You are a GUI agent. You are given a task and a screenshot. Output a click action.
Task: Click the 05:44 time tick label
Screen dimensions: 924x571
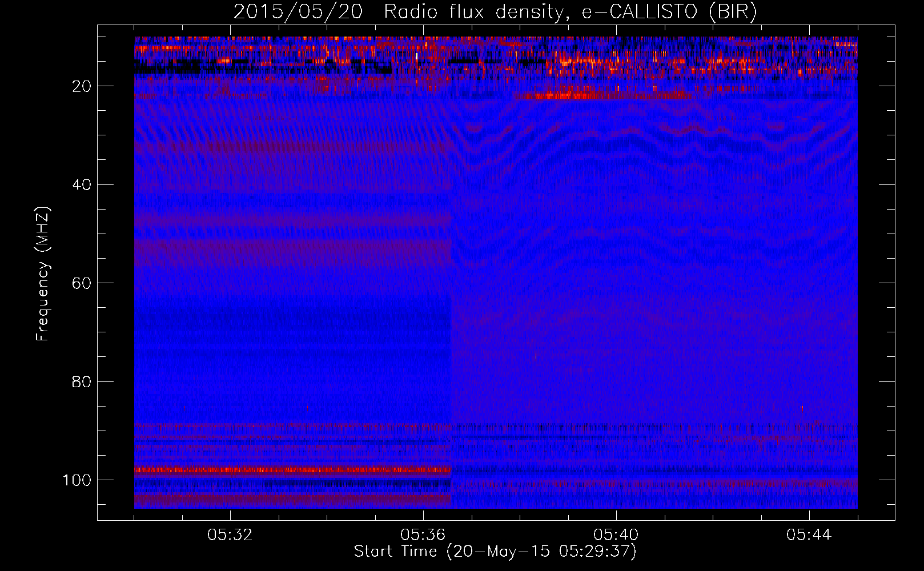pos(809,535)
